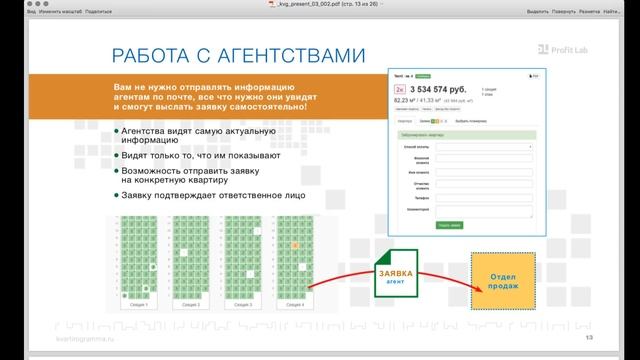Click the Выделить toolbar control

click(538, 11)
